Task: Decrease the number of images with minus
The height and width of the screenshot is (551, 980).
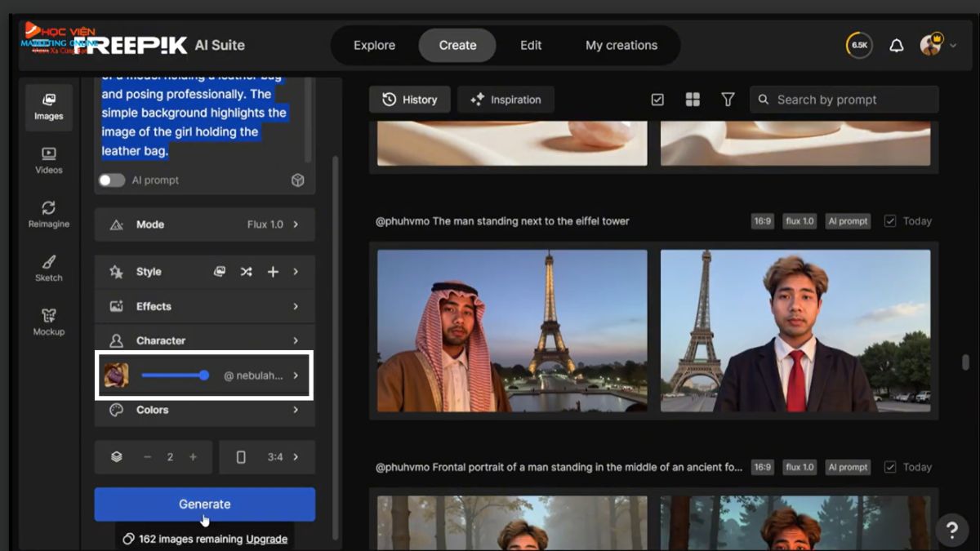Action: tap(148, 457)
